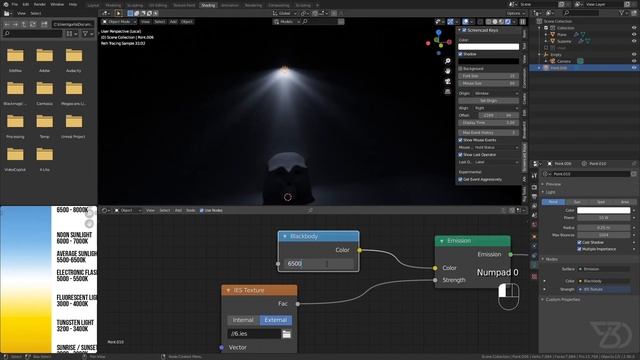Open the Mouse Hold Status dropdown

click(496, 147)
